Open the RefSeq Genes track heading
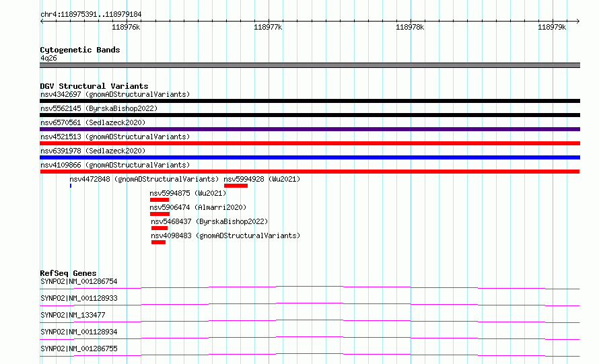Screen dimensions: 599x364 click(x=69, y=273)
